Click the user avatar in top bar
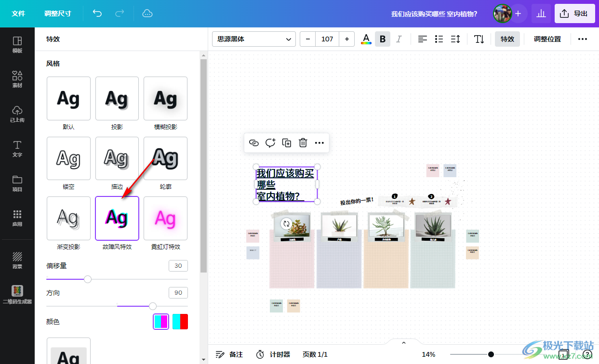 [502, 13]
